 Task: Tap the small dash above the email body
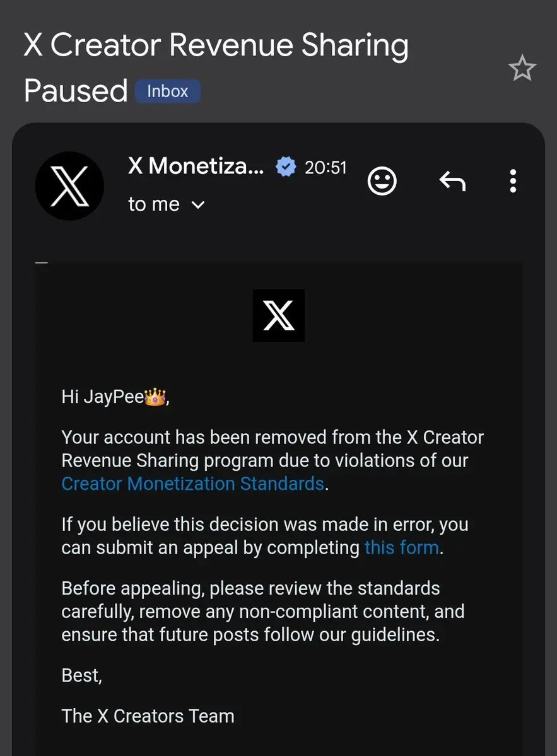point(42,263)
